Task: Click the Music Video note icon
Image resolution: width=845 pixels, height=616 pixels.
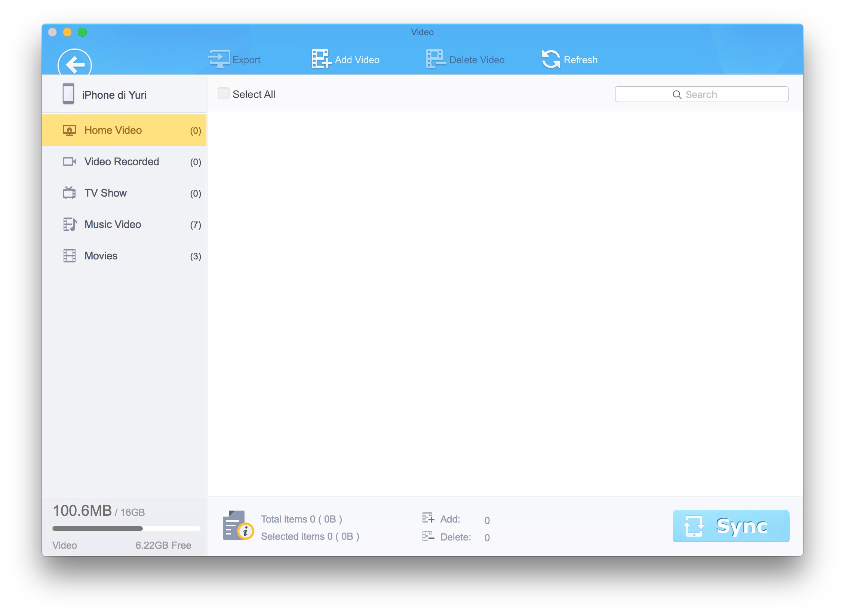Action: click(x=70, y=224)
